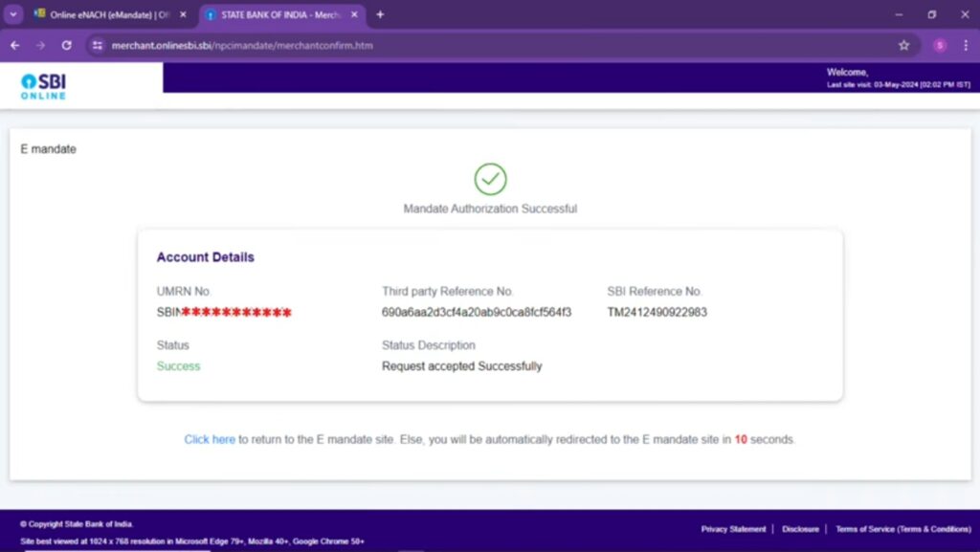Viewport: 980px width, 552px height.
Task: Click the red 10 seconds countdown
Action: click(x=741, y=440)
